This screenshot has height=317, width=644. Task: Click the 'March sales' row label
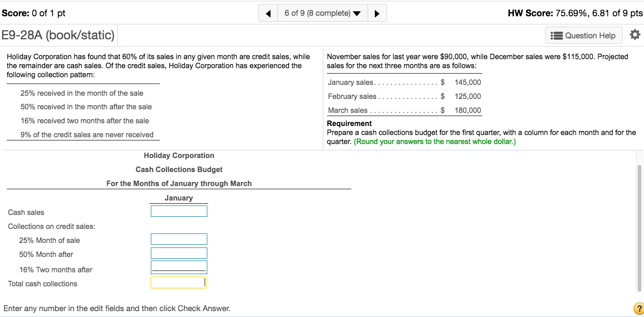348,110
